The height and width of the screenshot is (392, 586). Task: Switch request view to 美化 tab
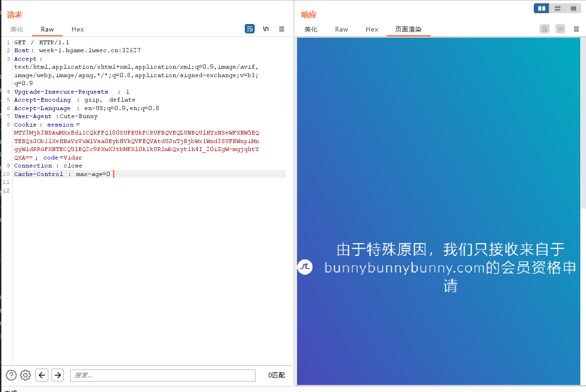click(x=16, y=29)
